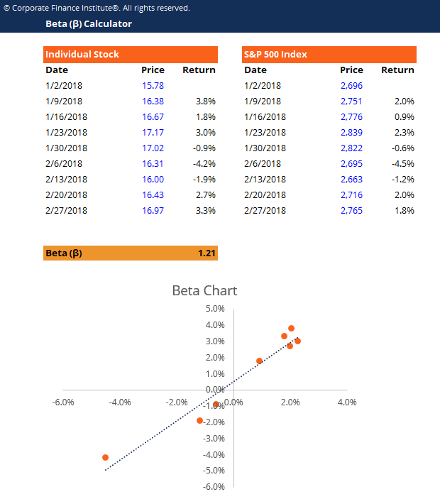This screenshot has height=504, width=440.
Task: Click the "Beta Chart" title
Action: coord(204,290)
